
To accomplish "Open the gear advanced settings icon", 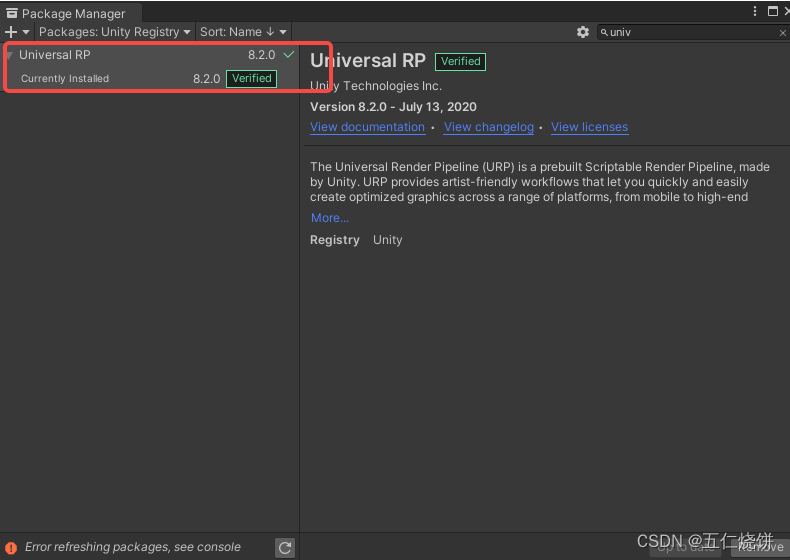I will click(582, 32).
